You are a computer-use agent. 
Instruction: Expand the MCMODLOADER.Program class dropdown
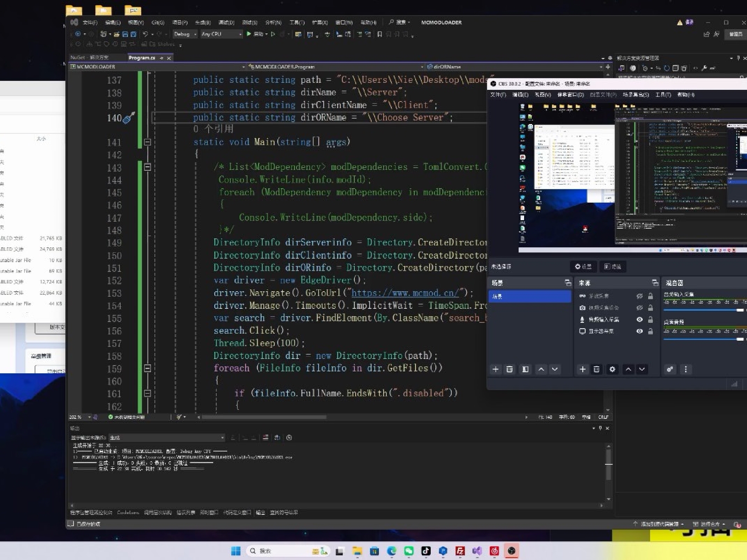pyautogui.click(x=335, y=67)
